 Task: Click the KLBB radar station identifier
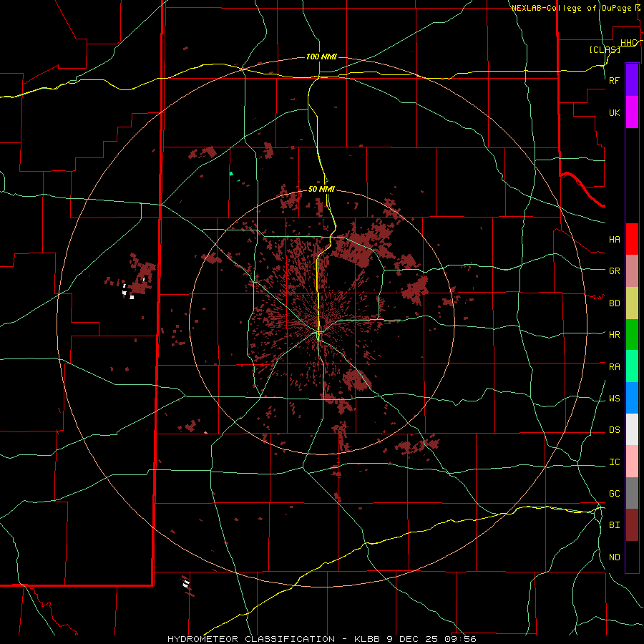click(367, 639)
